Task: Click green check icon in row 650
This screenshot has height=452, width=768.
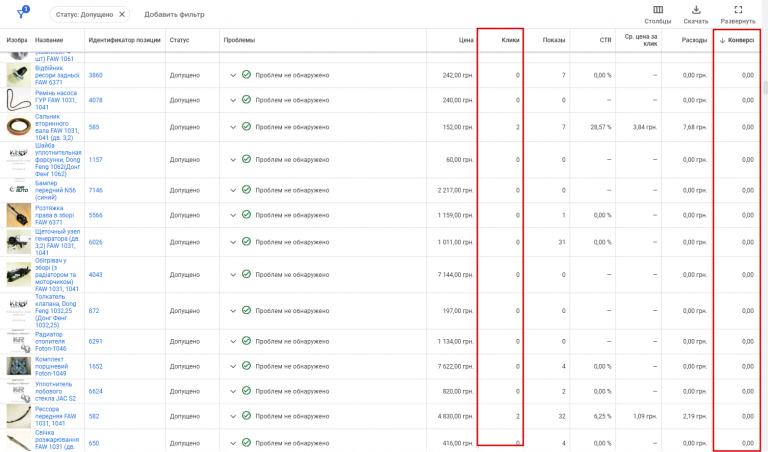Action: coord(246,443)
